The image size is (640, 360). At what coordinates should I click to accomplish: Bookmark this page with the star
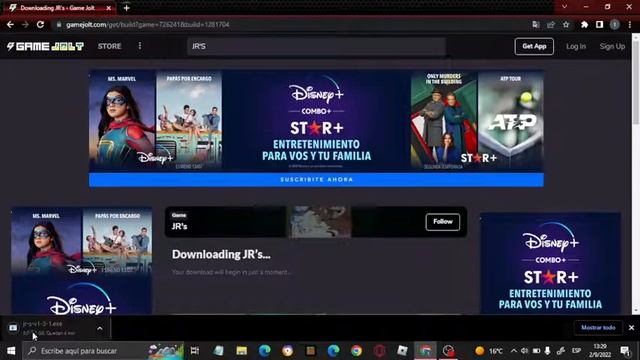[566, 24]
